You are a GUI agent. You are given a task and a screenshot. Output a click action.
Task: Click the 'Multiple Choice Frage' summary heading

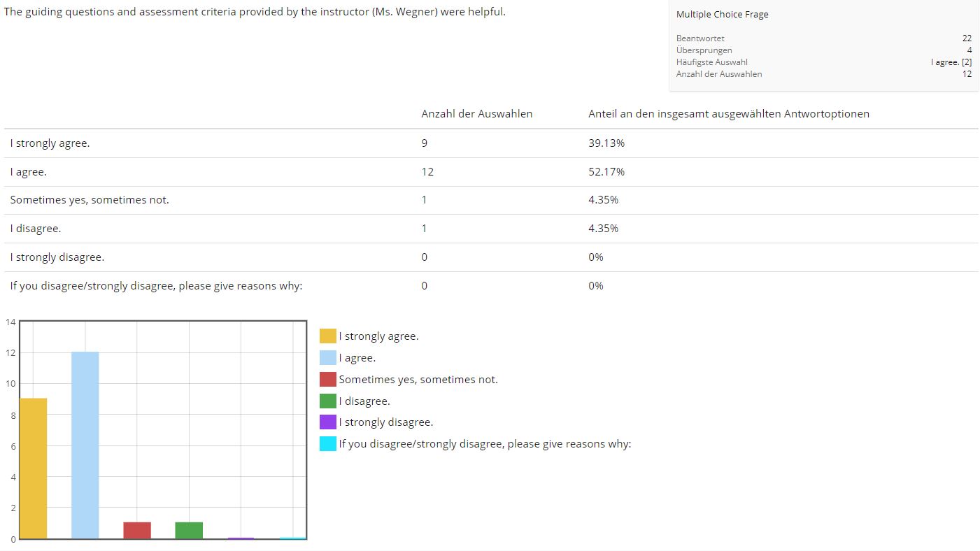[x=722, y=15]
